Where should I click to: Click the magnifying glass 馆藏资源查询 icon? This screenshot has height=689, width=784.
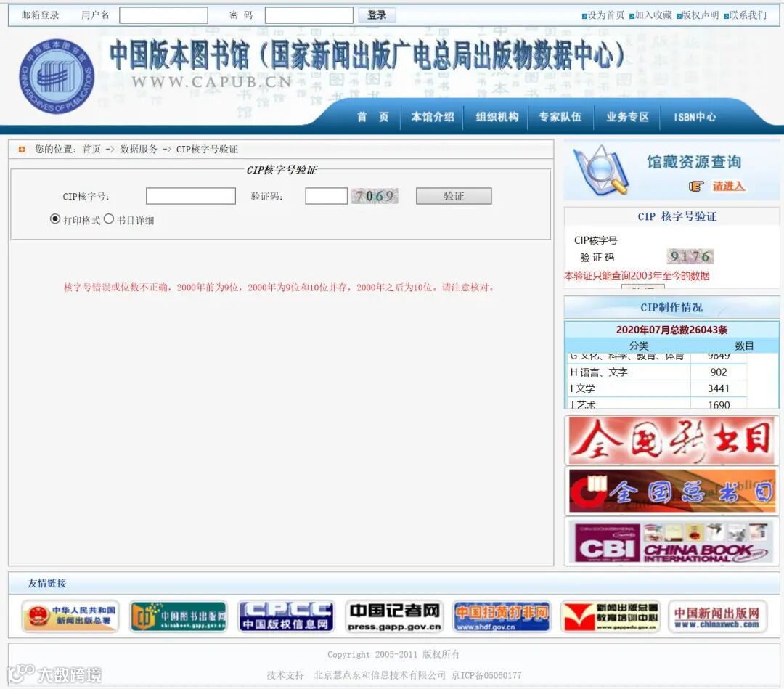click(602, 171)
